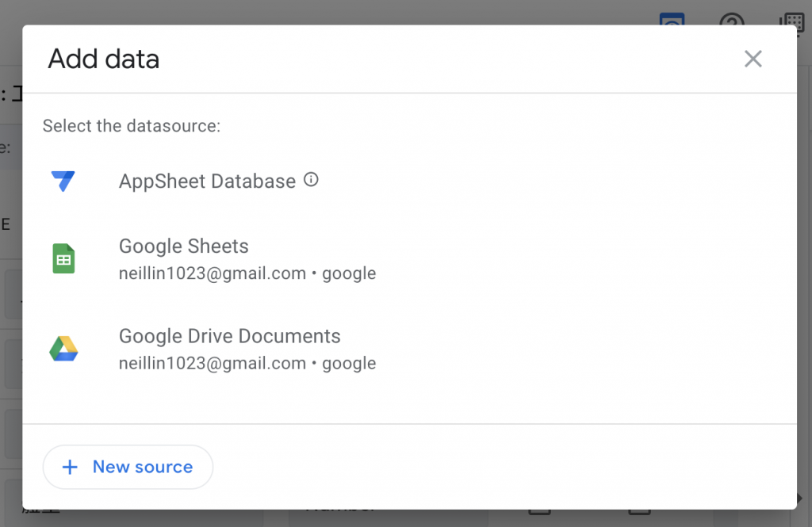Add a New source
Viewport: 812px width, 527px height.
pos(128,467)
